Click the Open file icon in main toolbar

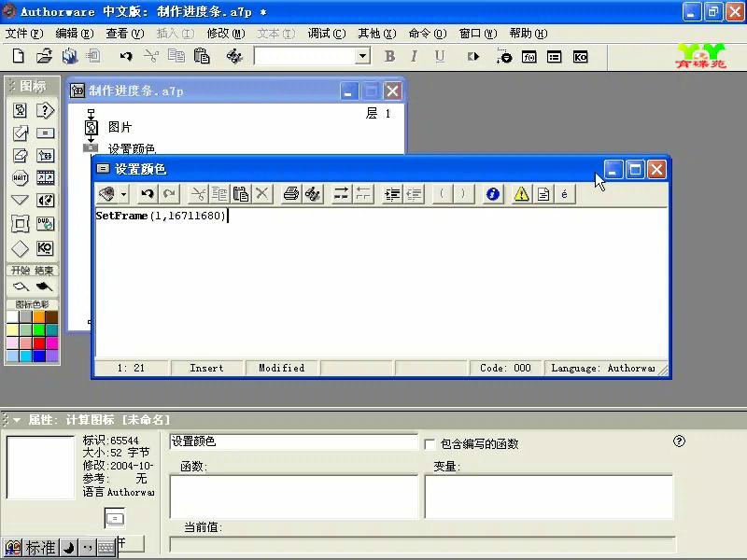[x=44, y=56]
